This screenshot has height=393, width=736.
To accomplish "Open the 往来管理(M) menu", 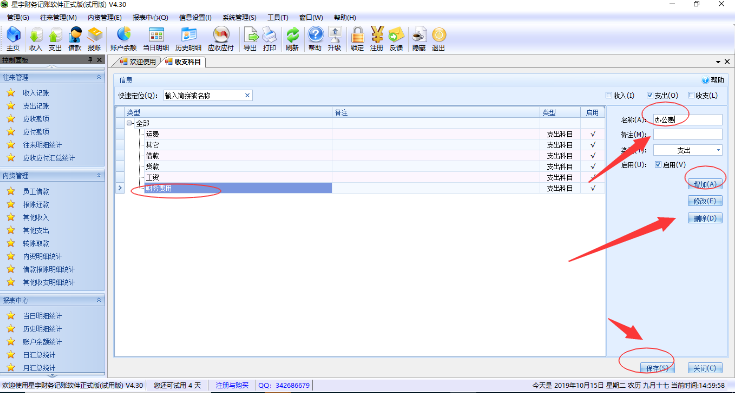I will (x=58, y=17).
